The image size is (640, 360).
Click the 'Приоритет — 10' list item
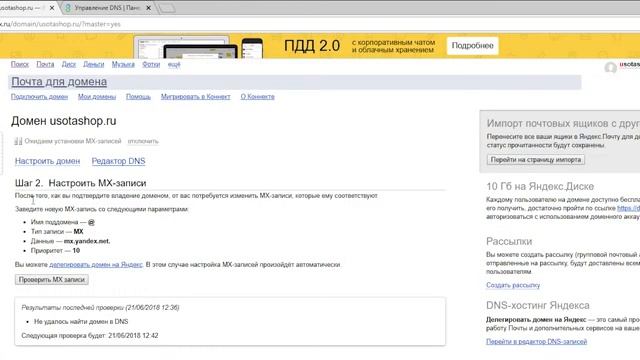[x=55, y=251]
